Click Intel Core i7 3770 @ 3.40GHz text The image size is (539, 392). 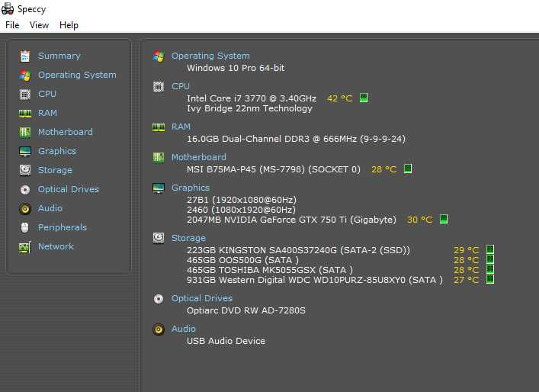252,98
